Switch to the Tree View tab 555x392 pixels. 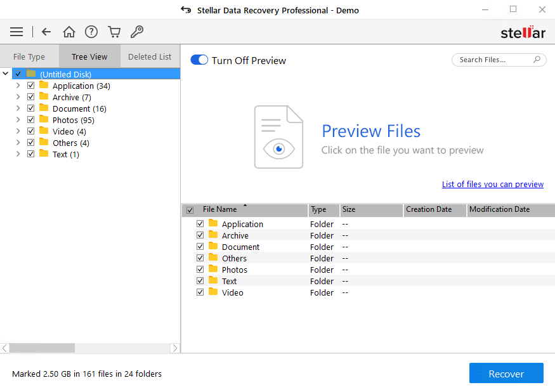[89, 56]
